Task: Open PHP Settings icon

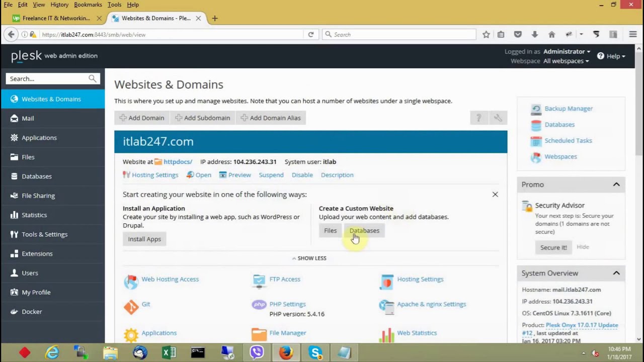Action: pos(259,304)
